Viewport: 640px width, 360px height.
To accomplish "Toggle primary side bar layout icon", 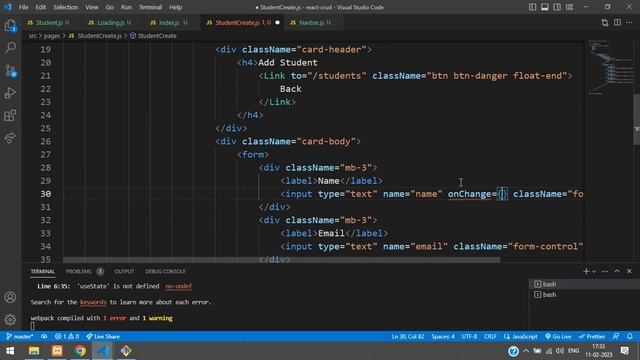I will click(532, 7).
